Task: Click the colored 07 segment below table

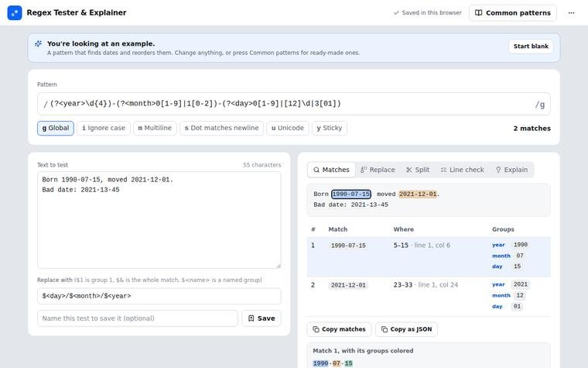Action: point(337,363)
